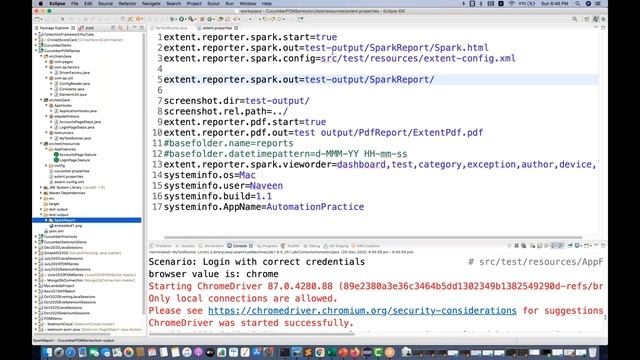Expand the com.pages package

coord(47,62)
